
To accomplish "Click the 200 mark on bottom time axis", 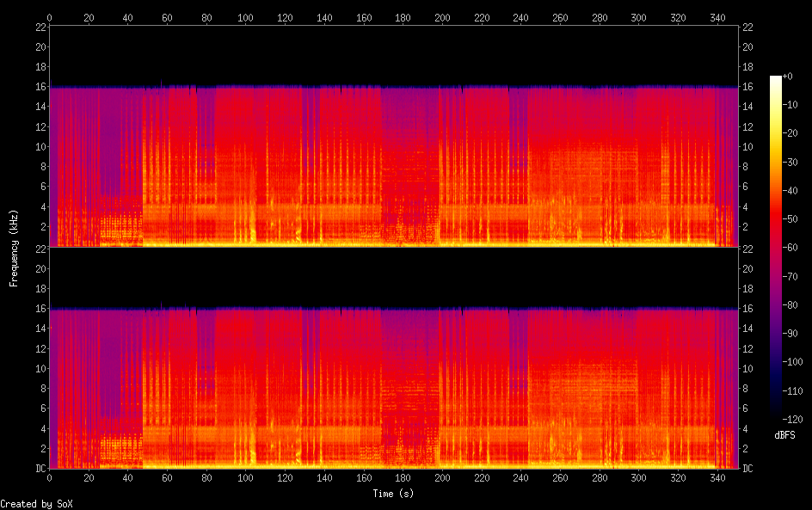I will [x=443, y=476].
